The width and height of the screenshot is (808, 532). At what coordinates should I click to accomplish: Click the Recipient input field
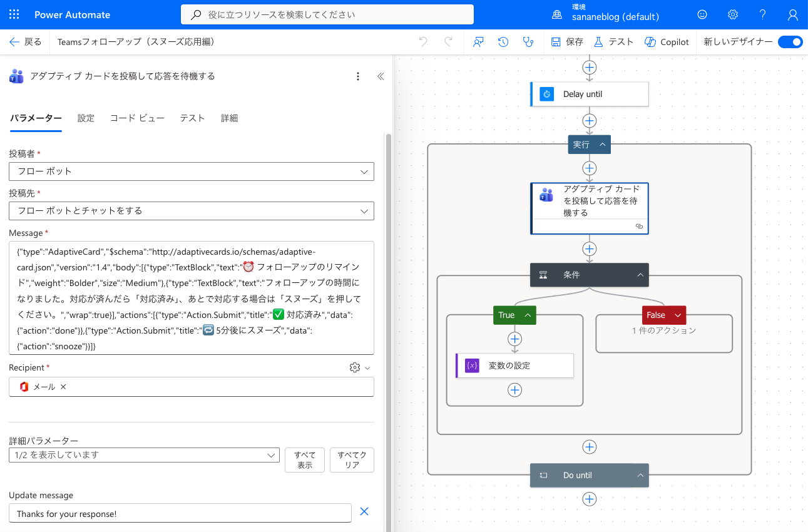(192, 387)
